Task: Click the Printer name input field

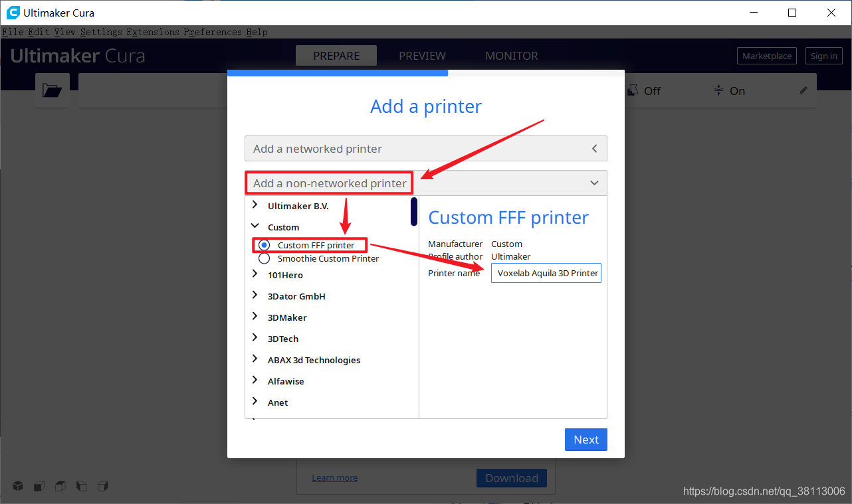Action: point(546,273)
